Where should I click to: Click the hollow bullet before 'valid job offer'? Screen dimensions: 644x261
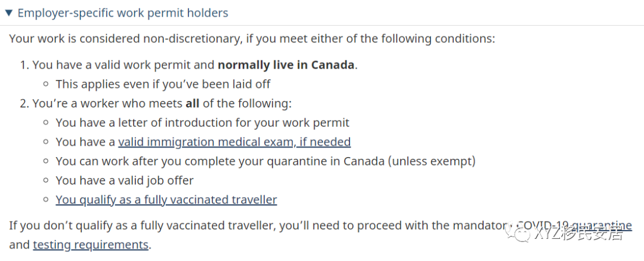(x=47, y=180)
